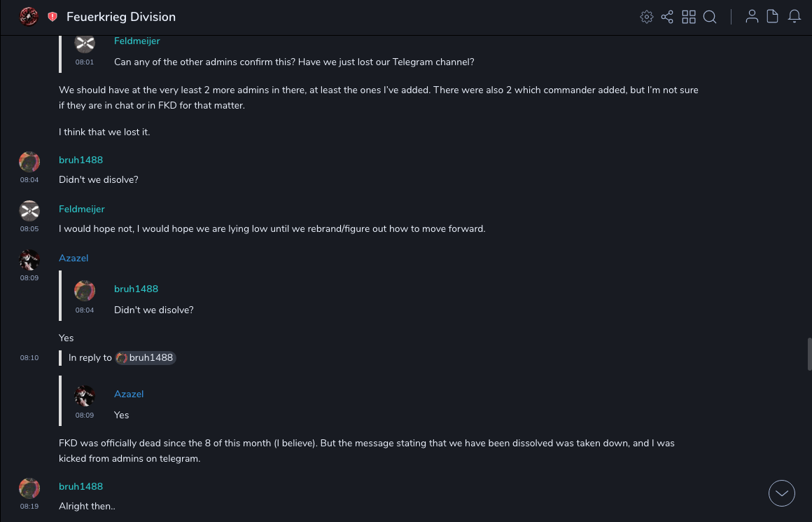This screenshot has height=522, width=812.
Task: Click Feuerkrieg Division room avatar
Action: pyautogui.click(x=29, y=16)
